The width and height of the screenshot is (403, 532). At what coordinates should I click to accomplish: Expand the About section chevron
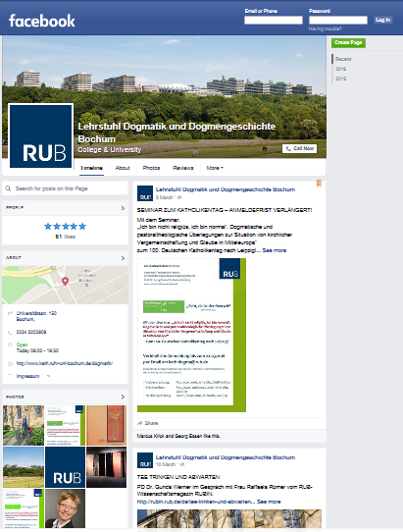(123, 258)
